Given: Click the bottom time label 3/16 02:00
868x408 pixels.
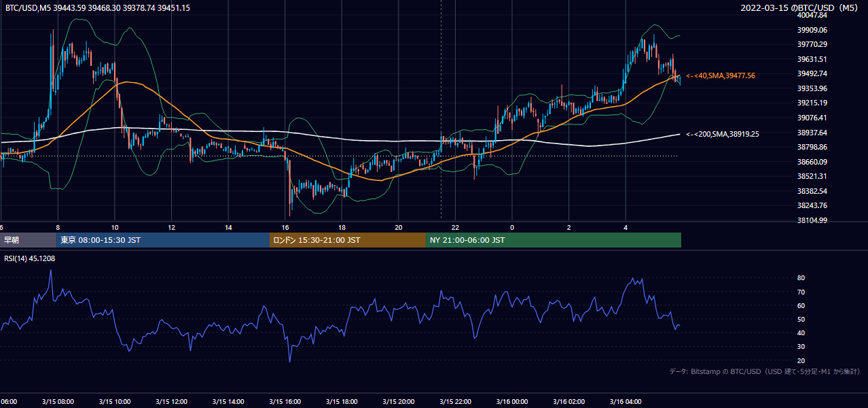Looking at the screenshot, I should click(x=569, y=402).
